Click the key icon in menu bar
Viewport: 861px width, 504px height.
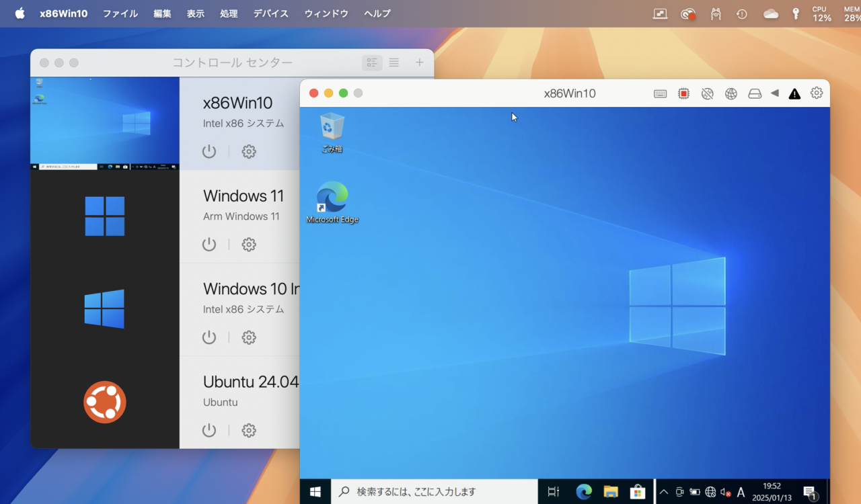(x=796, y=13)
